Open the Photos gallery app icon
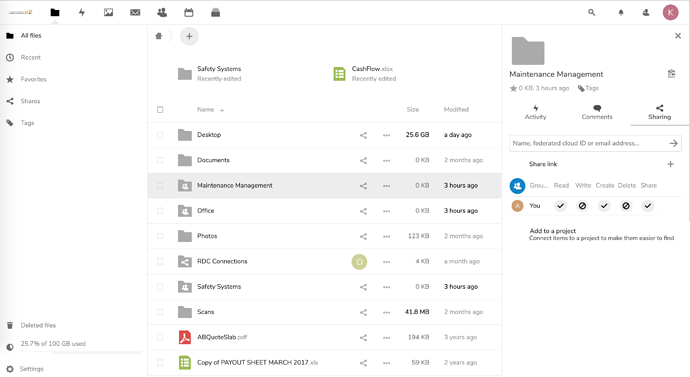 (x=108, y=12)
